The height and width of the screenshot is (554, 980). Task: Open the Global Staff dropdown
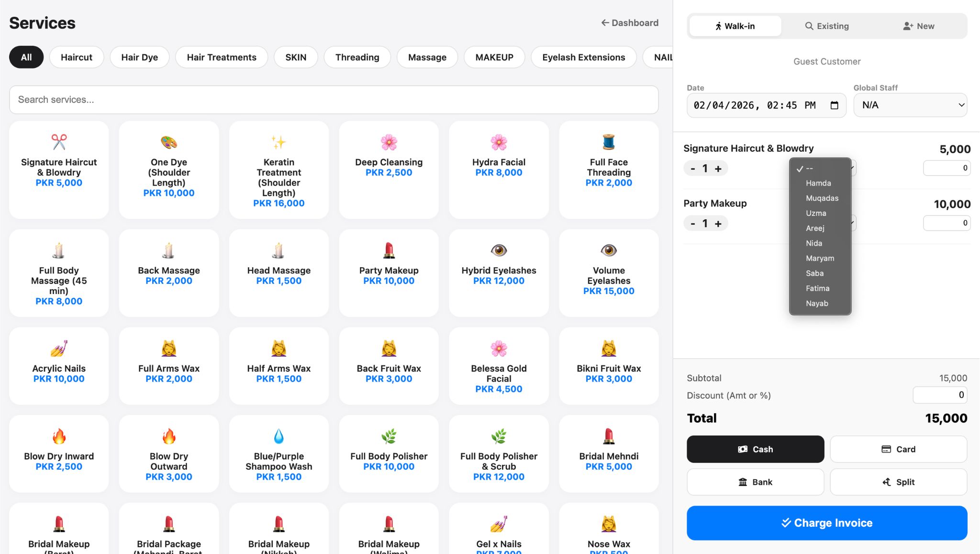[x=910, y=105]
